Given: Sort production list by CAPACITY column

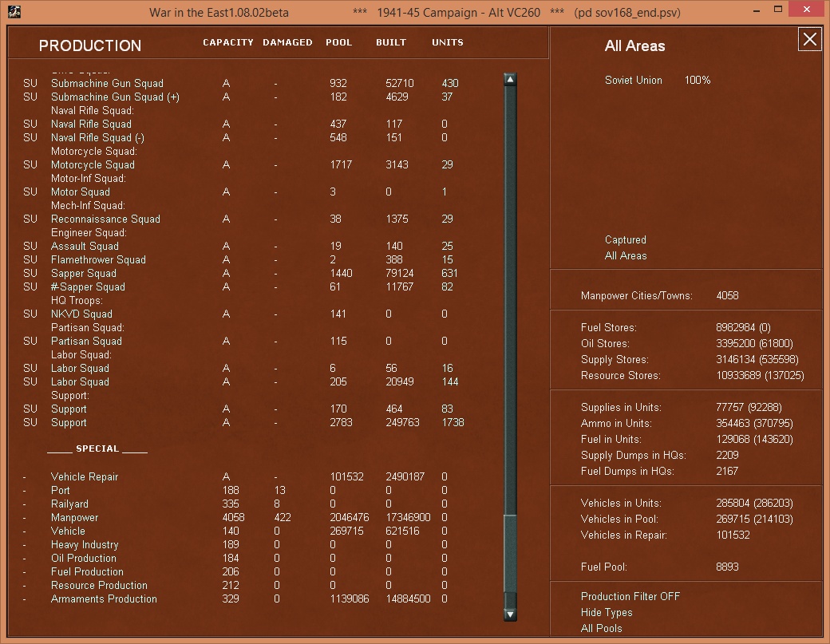Looking at the screenshot, I should 229,42.
